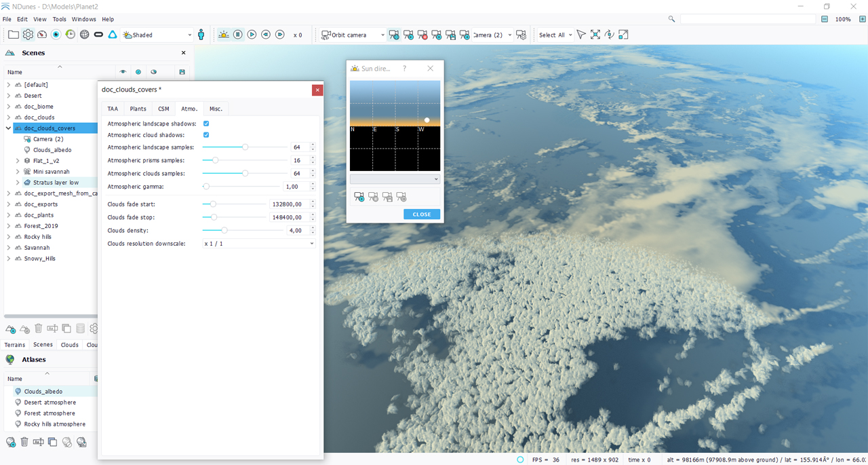Open Clouds resolution downscale dropdown

click(x=259, y=243)
